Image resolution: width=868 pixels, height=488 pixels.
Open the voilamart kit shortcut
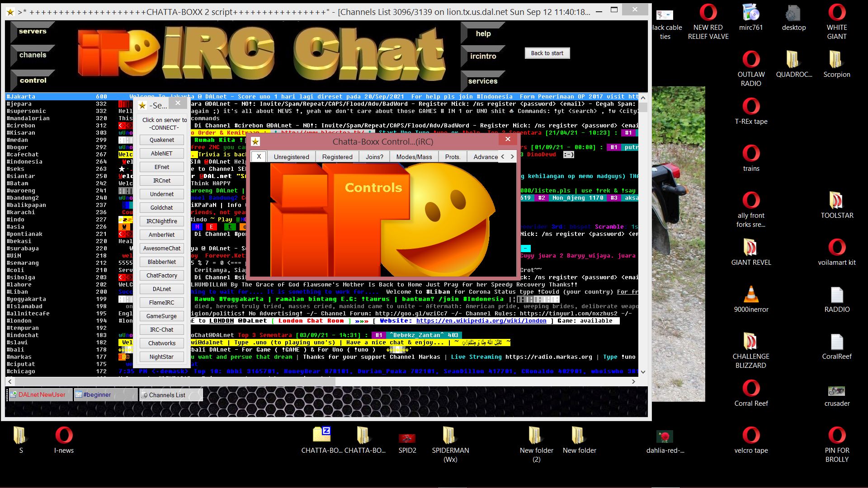point(837,253)
